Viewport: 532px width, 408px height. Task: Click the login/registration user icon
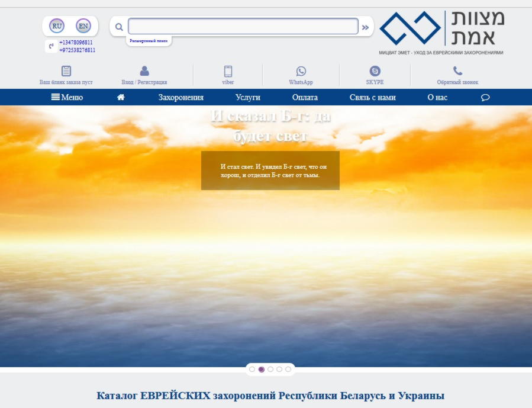tap(144, 71)
